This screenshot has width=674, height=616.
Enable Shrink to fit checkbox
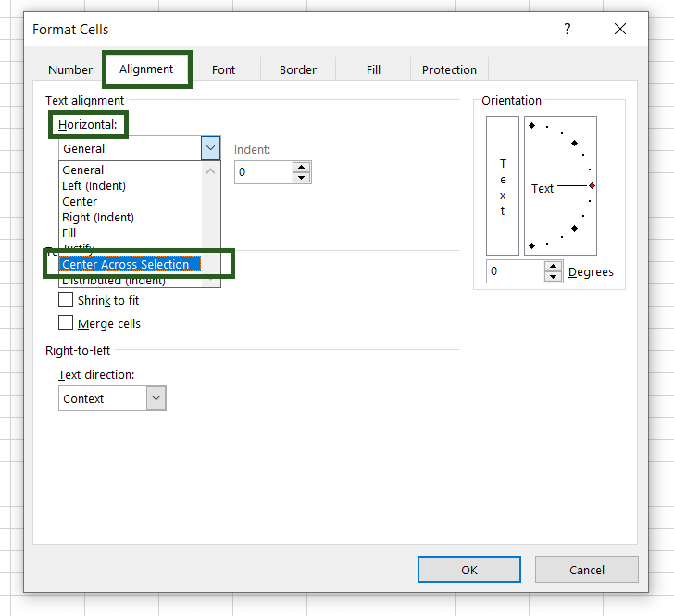pos(66,300)
